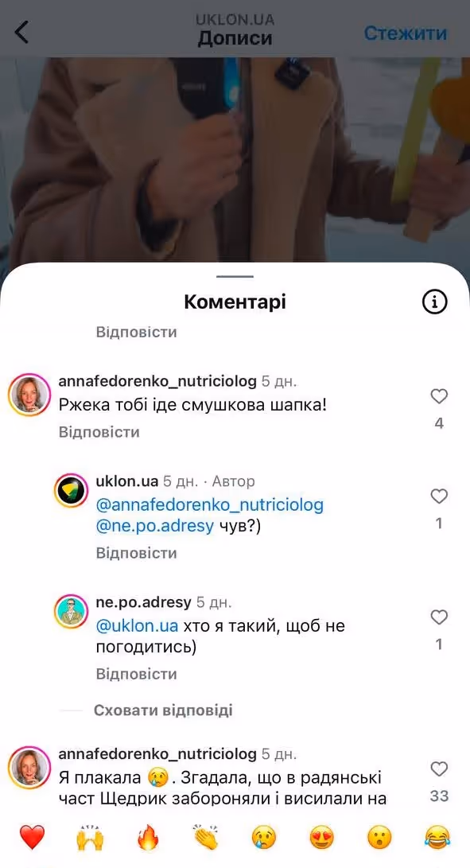
Task: Tap the raised hands emoji
Action: coord(90,837)
